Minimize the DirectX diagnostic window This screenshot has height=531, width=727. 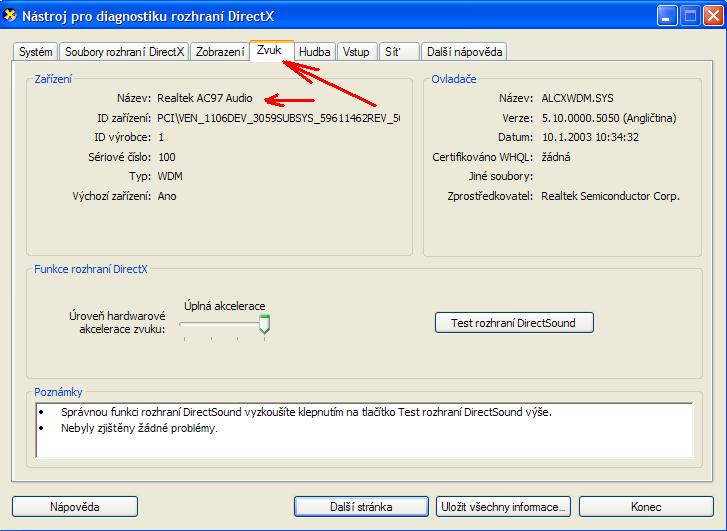pyautogui.click(x=667, y=16)
